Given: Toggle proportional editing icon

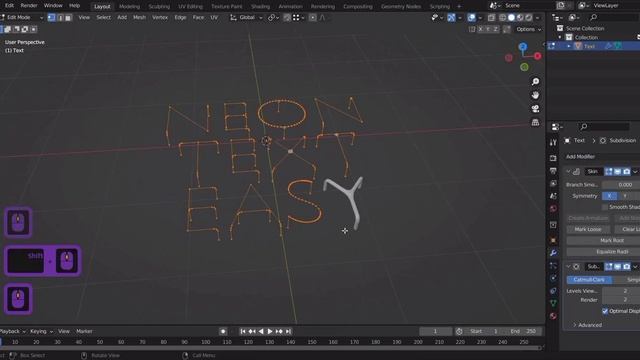Looking at the screenshot, I should (x=312, y=18).
